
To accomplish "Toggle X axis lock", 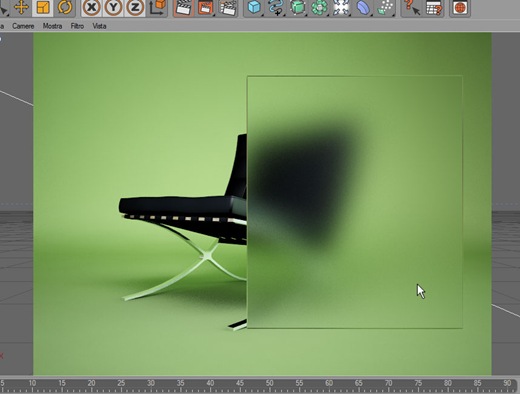I will tap(91, 7).
